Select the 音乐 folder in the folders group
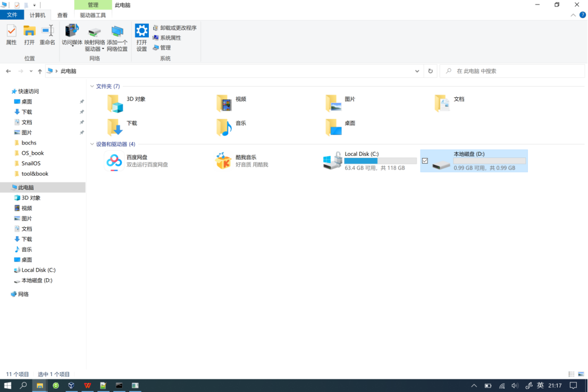The width and height of the screenshot is (588, 392). coord(232,127)
